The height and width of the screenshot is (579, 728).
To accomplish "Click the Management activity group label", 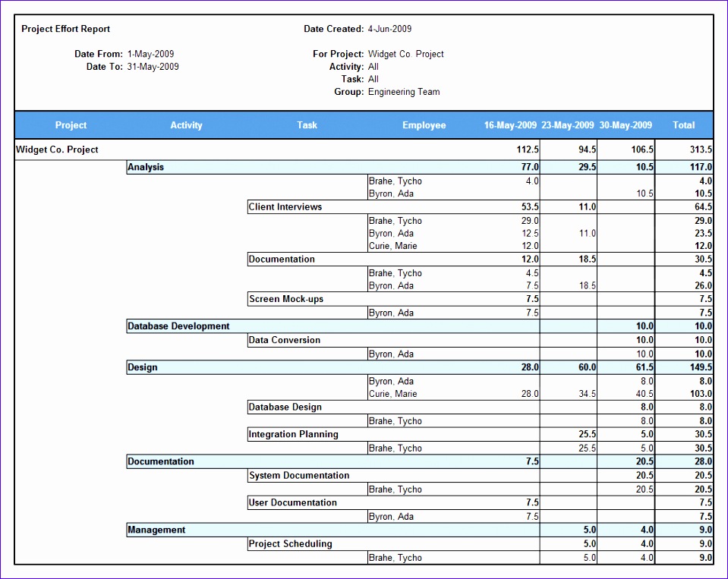I will pyautogui.click(x=156, y=530).
